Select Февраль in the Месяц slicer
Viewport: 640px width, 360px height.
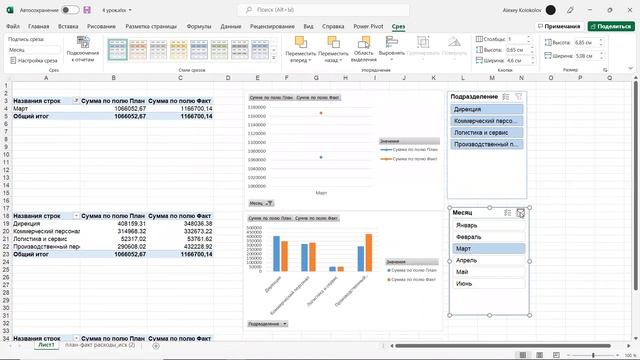click(x=489, y=237)
